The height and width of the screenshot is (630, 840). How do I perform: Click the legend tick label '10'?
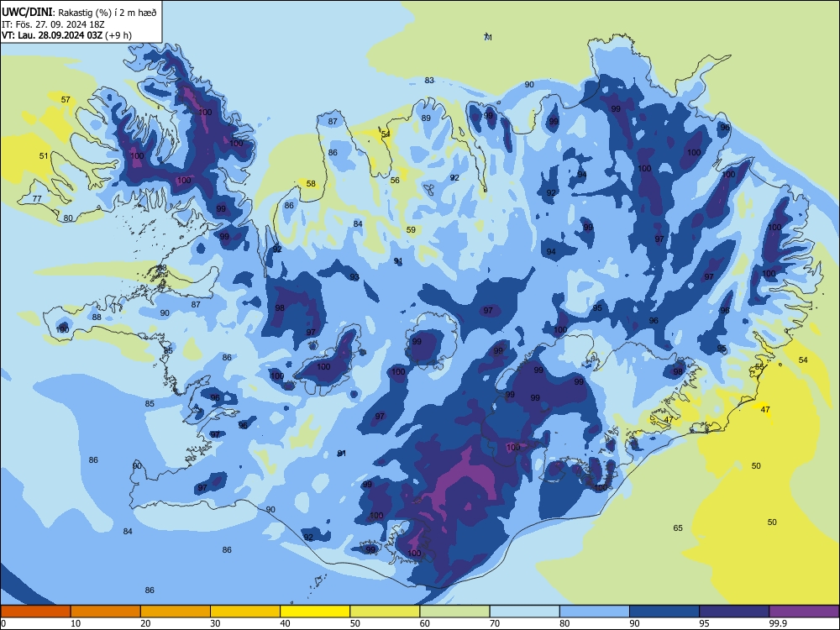click(76, 623)
